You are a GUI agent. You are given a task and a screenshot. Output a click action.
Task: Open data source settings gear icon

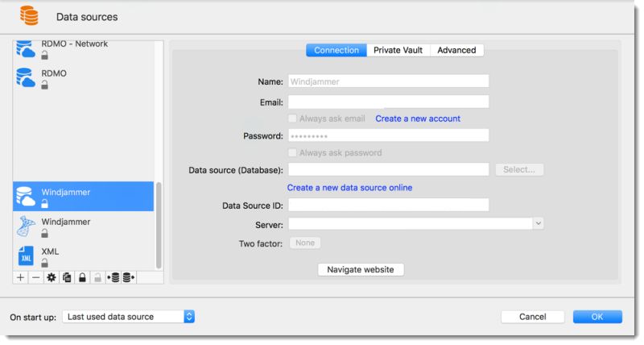click(52, 277)
